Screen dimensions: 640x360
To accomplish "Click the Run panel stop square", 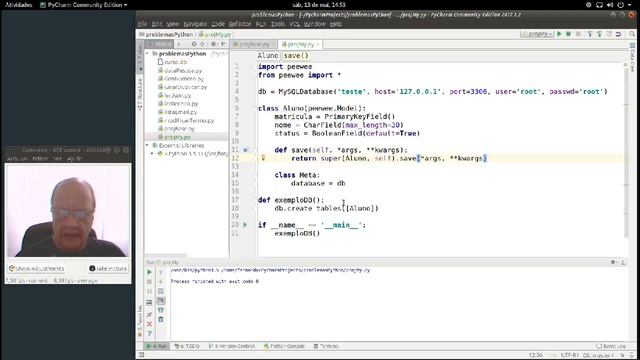I will pyautogui.click(x=149, y=282).
